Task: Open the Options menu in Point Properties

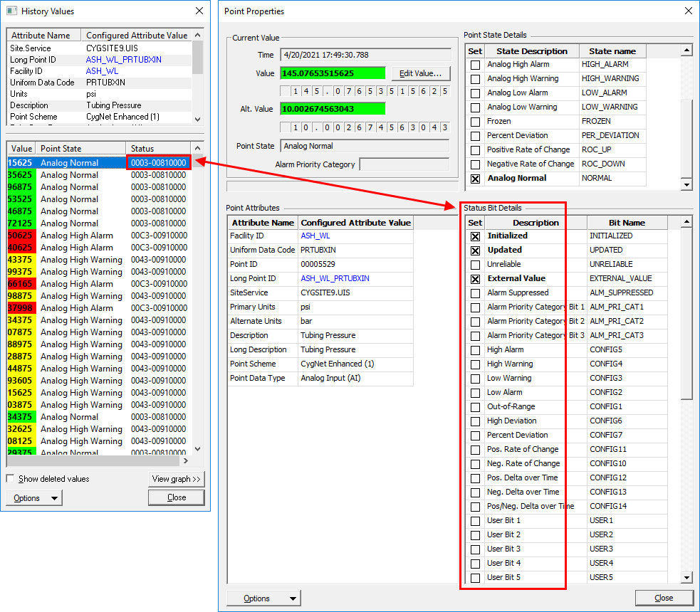Action: (x=263, y=598)
